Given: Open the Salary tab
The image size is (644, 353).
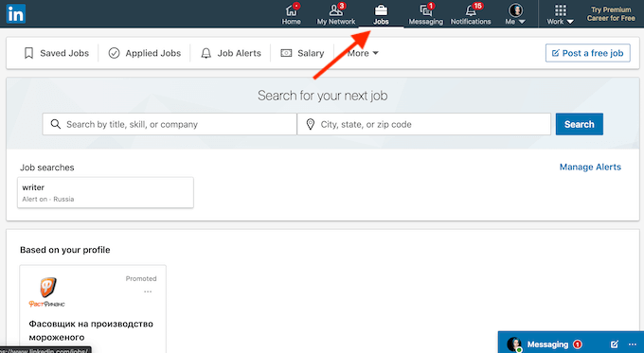Looking at the screenshot, I should [302, 53].
